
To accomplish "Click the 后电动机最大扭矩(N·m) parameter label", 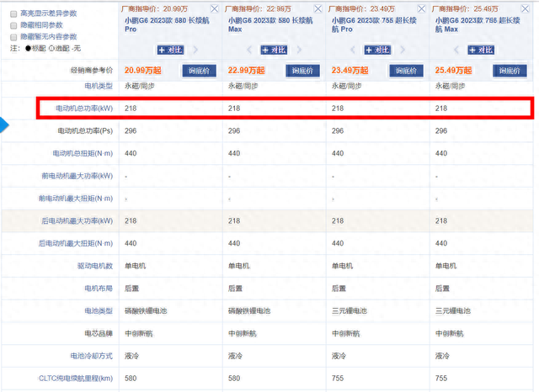I will coord(76,243).
